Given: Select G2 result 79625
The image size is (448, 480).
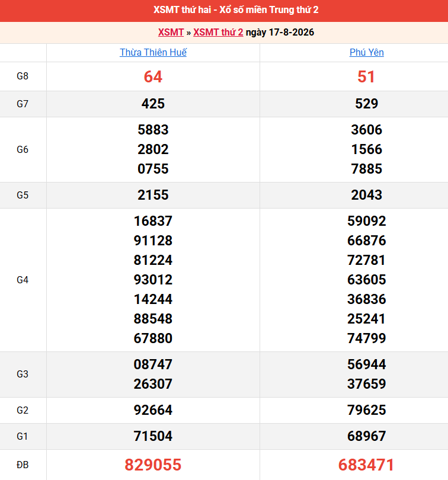Looking at the screenshot, I should point(367,410).
